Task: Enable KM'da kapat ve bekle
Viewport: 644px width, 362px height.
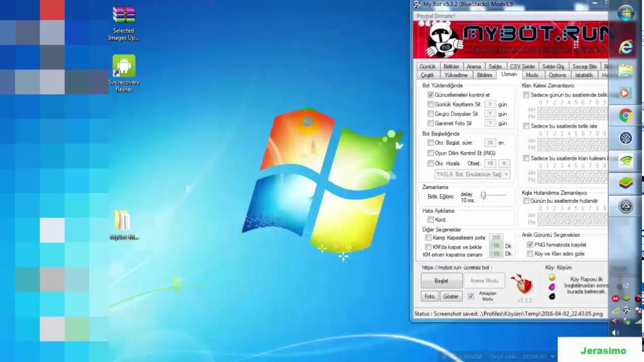Action: (428, 247)
